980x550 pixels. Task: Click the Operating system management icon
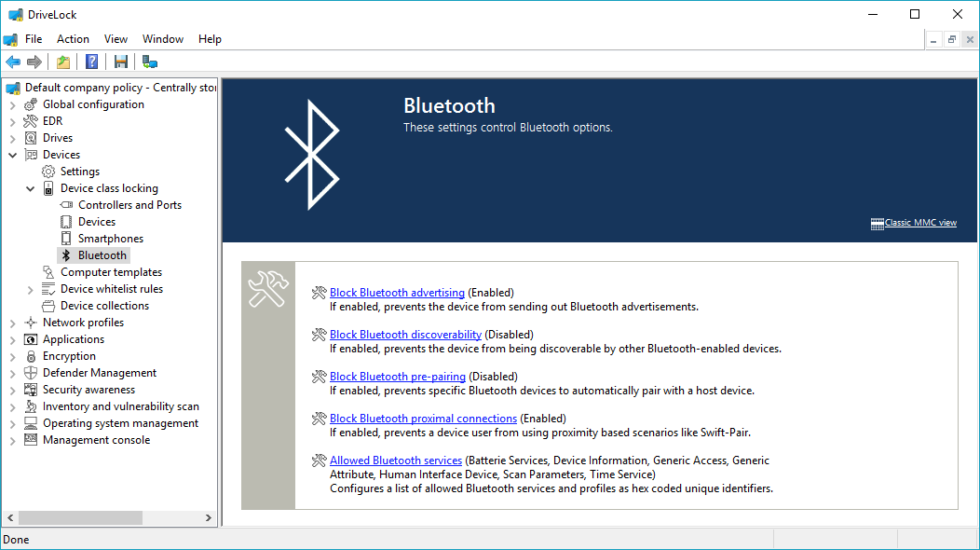(x=31, y=423)
